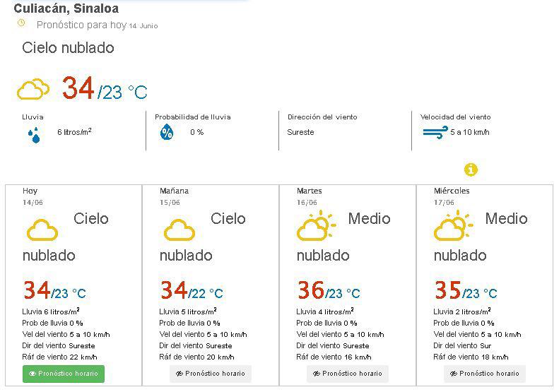Click the cloud icon in Mañana card
559x392 pixels.
180,230
